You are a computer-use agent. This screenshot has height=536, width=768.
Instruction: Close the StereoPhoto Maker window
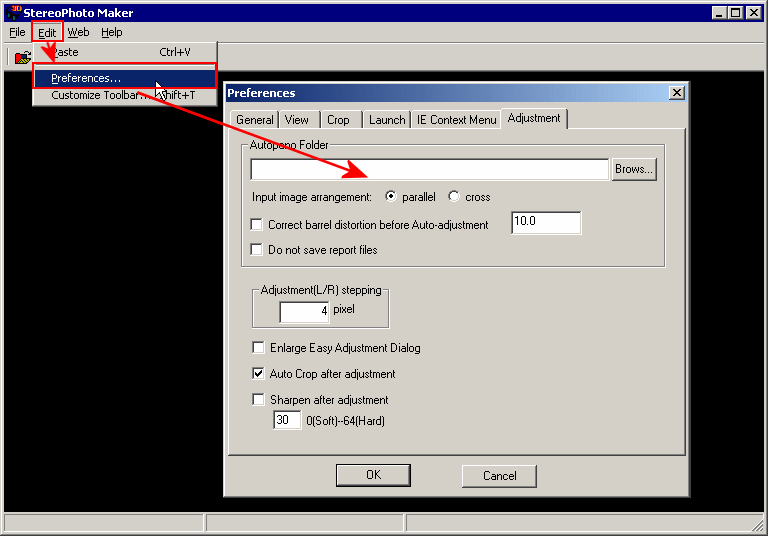click(754, 13)
